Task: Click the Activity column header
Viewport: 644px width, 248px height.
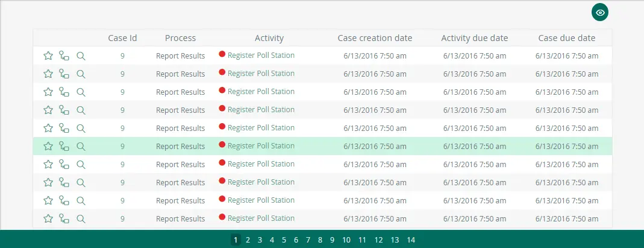Action: (269, 38)
